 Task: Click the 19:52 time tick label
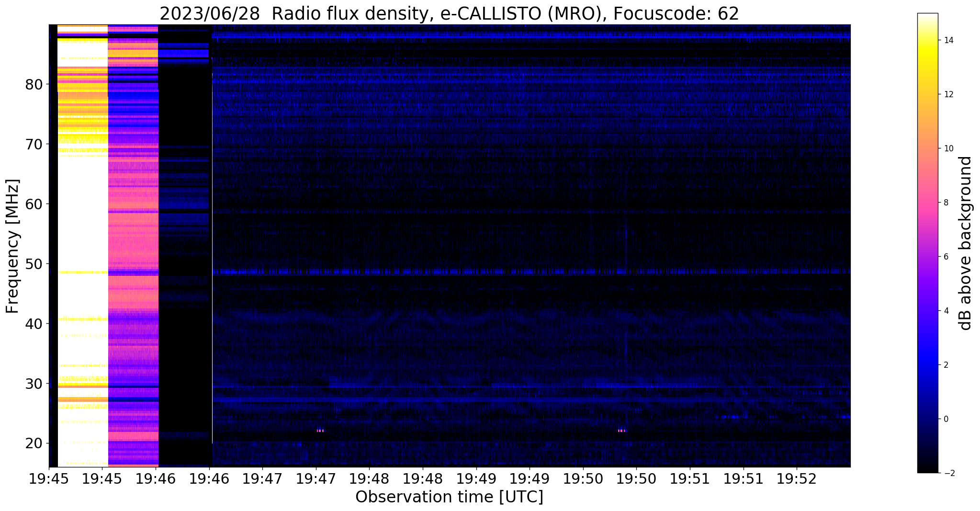pyautogui.click(x=797, y=478)
